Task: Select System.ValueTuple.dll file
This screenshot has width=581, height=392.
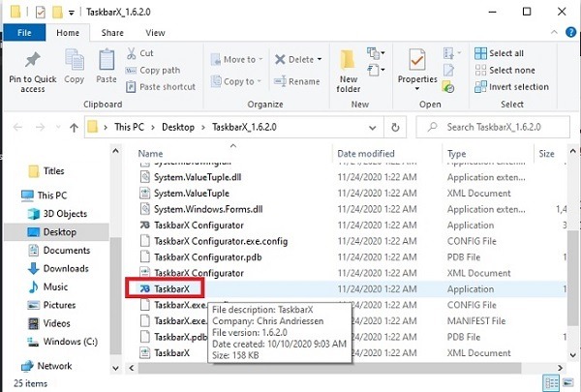Action: pyautogui.click(x=191, y=177)
